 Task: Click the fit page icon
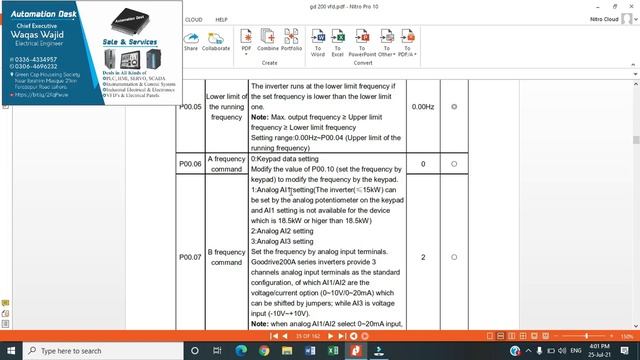click(534, 336)
